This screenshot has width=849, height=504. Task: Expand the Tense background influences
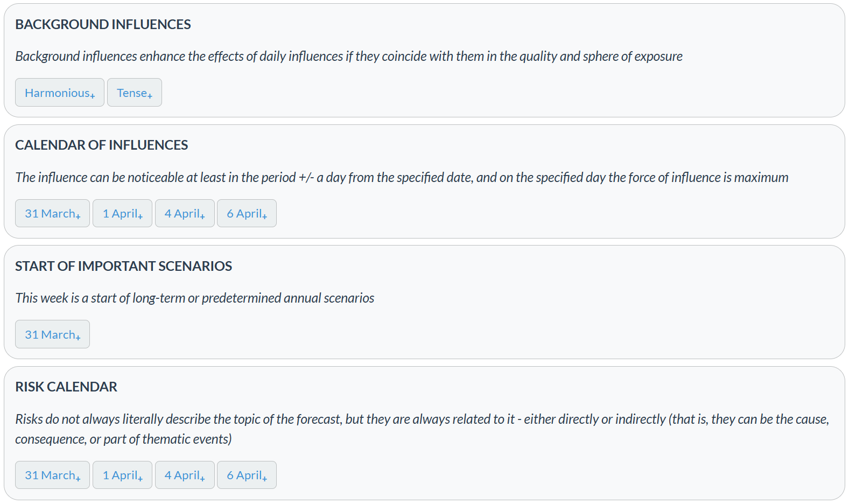(134, 92)
